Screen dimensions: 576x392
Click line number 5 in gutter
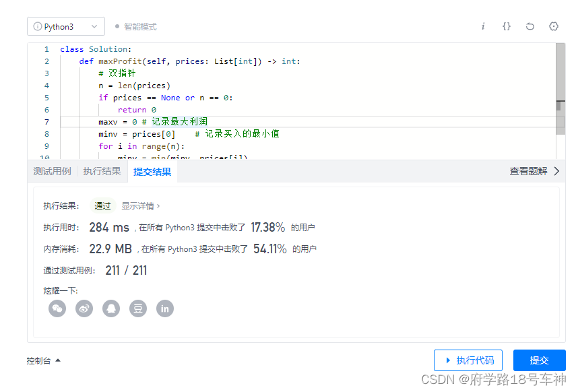click(x=46, y=98)
